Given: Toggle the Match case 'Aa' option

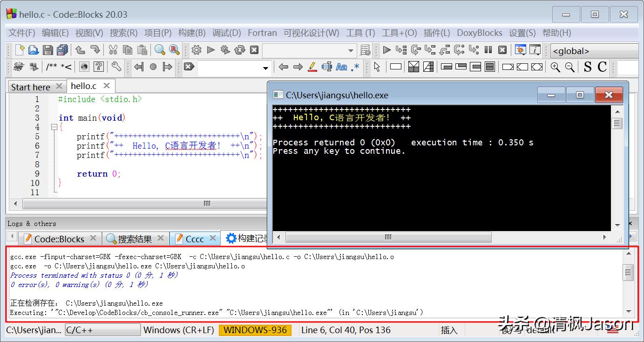Looking at the screenshot, I should tap(341, 67).
